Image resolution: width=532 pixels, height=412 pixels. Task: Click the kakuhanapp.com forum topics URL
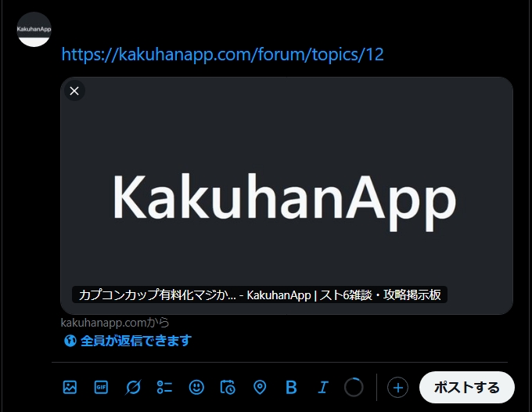tap(222, 54)
